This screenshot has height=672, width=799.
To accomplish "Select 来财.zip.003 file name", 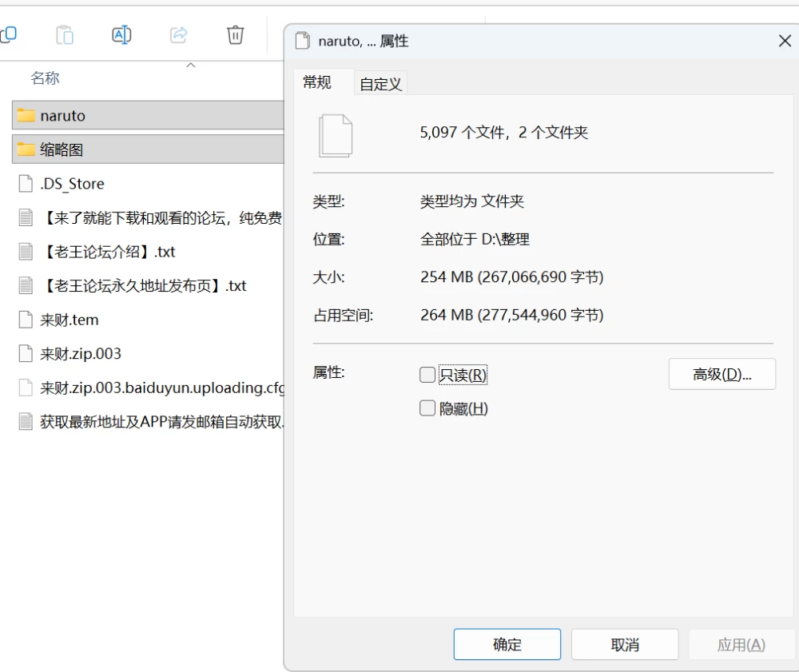I will pos(81,353).
